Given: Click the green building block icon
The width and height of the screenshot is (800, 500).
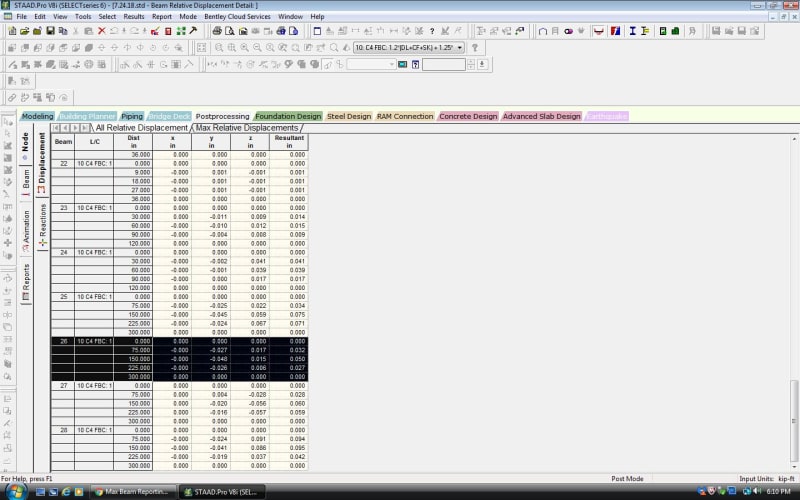Looking at the screenshot, I should [675, 31].
